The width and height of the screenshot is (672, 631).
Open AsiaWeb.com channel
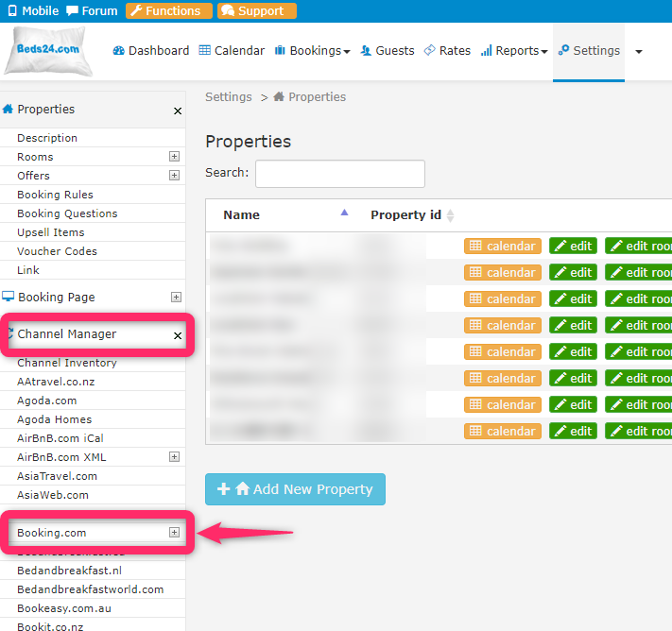pyautogui.click(x=53, y=495)
